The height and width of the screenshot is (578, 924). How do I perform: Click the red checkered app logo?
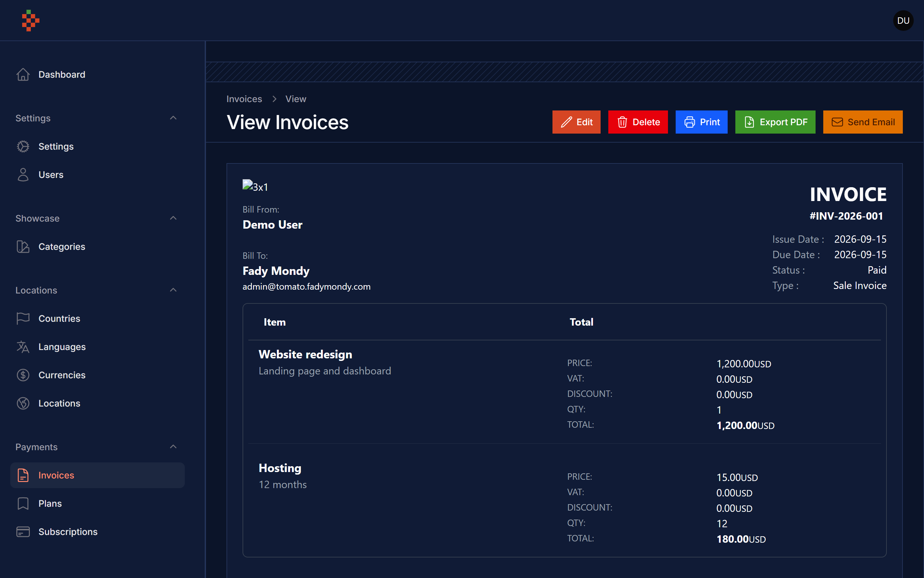[30, 20]
